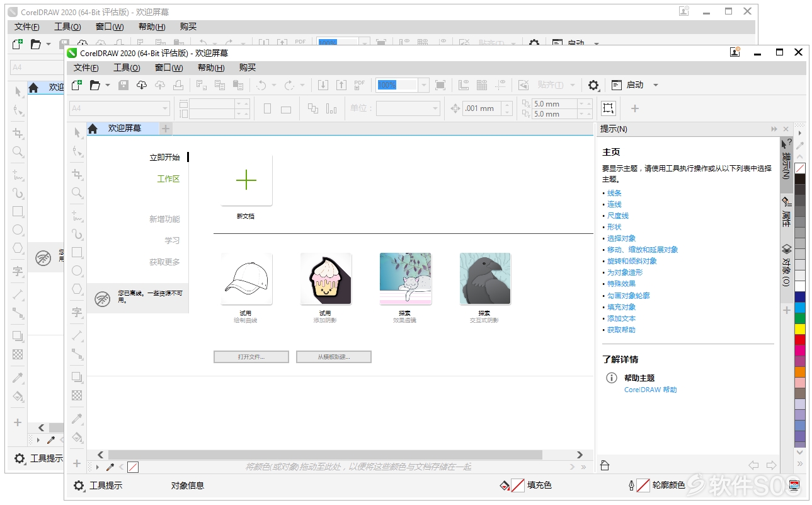This screenshot has width=812, height=505.
Task: Toggle landscape orientation button in property bar
Action: [286, 108]
